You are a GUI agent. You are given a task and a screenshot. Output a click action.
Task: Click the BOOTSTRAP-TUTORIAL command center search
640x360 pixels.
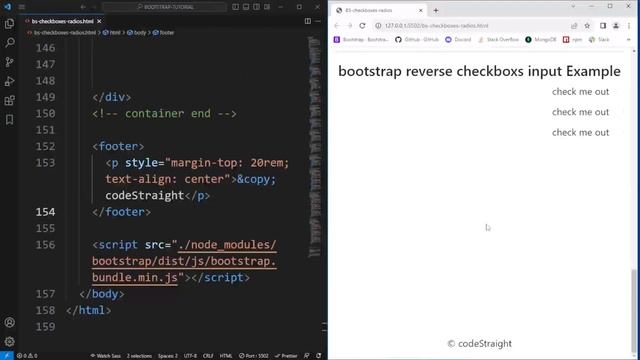click(x=164, y=7)
